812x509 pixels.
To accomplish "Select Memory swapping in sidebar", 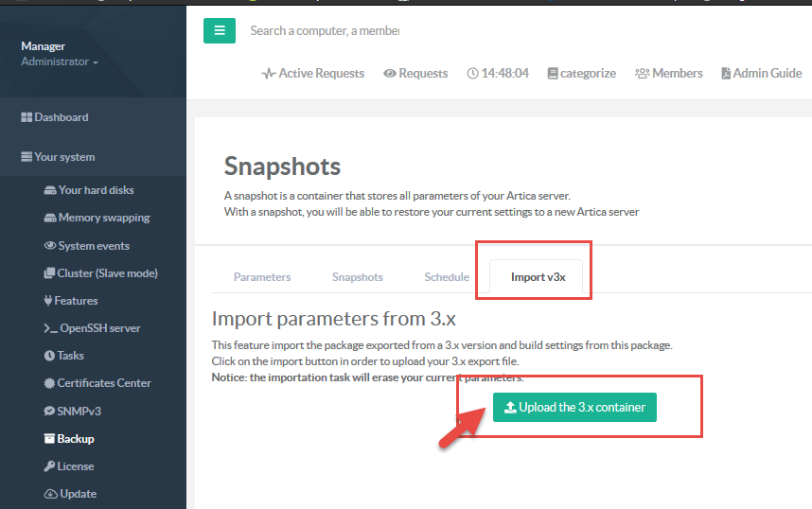I will tap(97, 218).
